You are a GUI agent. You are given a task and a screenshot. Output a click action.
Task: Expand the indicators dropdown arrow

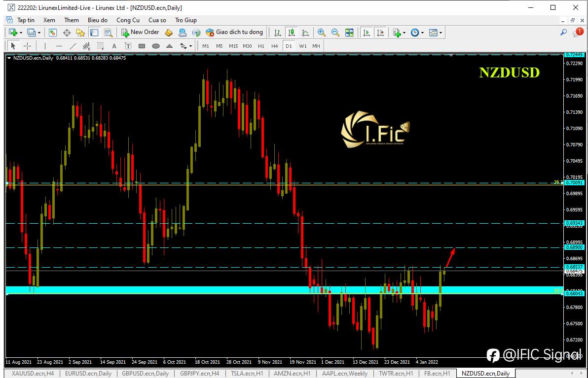[x=404, y=33]
